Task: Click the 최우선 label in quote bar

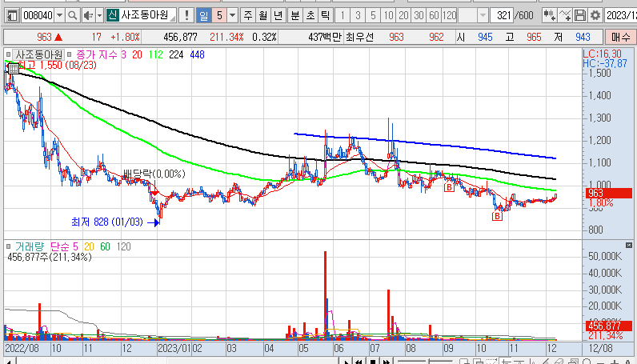Action: point(359,37)
